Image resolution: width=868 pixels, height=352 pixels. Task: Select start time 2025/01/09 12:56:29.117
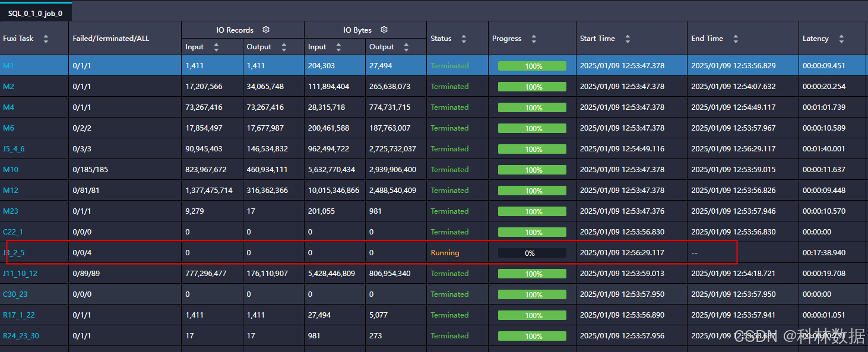click(x=622, y=253)
